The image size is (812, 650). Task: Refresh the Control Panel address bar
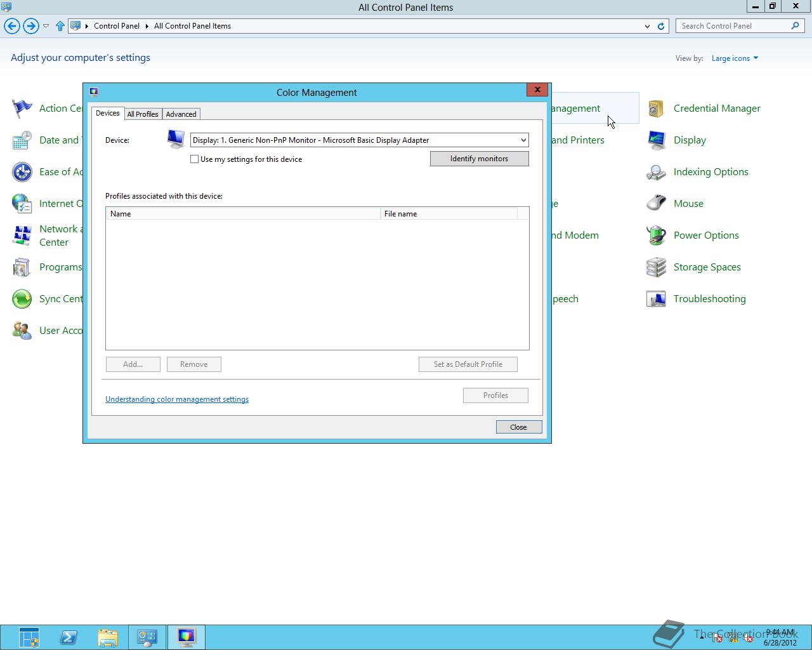pyautogui.click(x=661, y=26)
